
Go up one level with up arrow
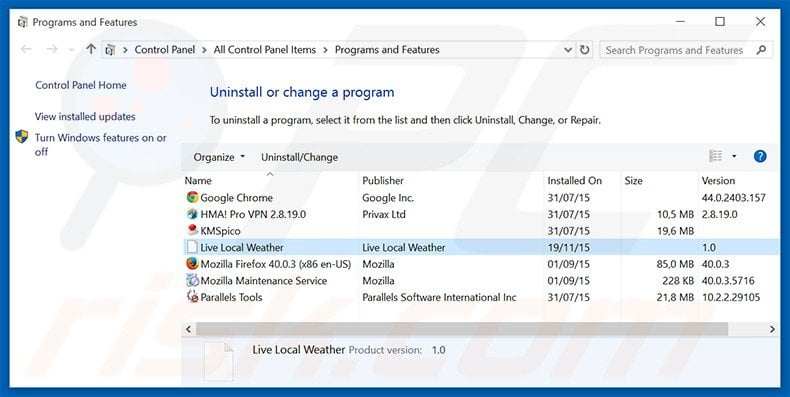click(91, 49)
